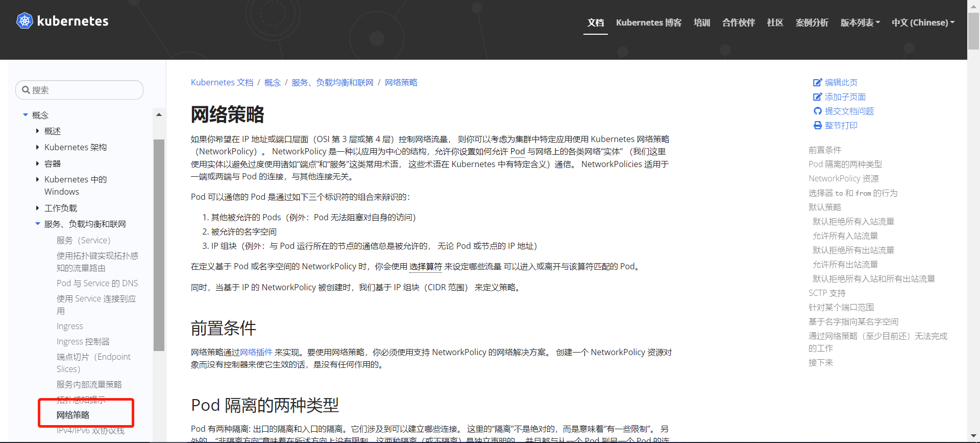The image size is (980, 443).
Task: Open Pod 与 Service 的 DNS page
Action: pos(97,283)
